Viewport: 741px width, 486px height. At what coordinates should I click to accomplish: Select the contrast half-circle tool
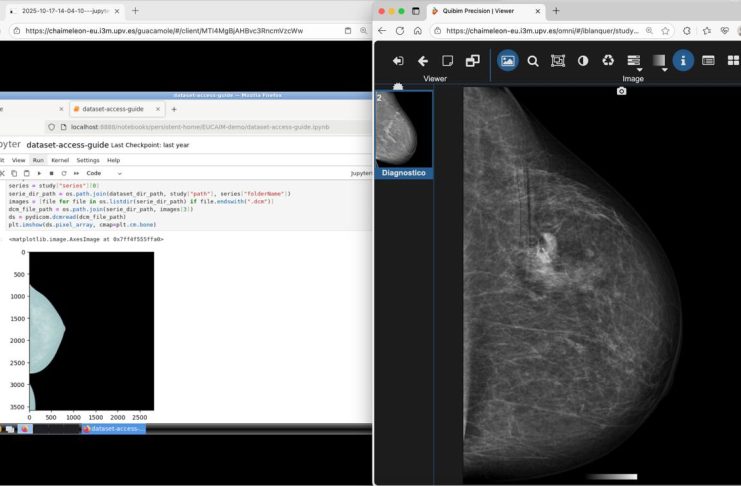583,61
